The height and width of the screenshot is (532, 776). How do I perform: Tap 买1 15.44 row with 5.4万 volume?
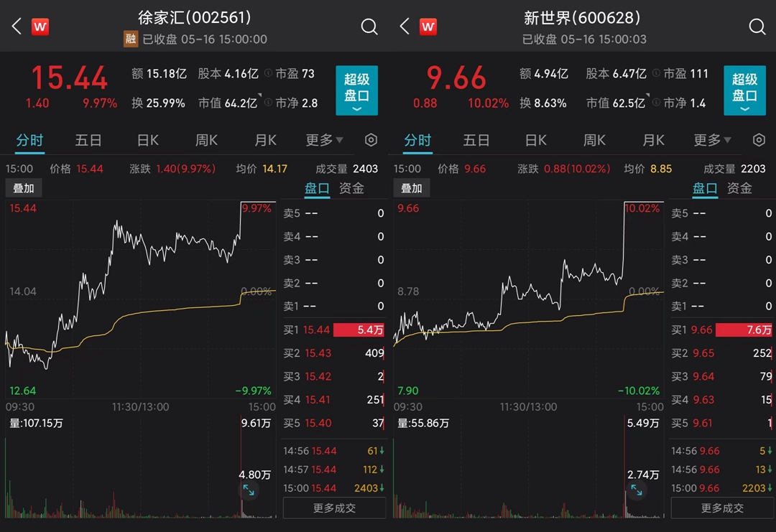click(333, 330)
